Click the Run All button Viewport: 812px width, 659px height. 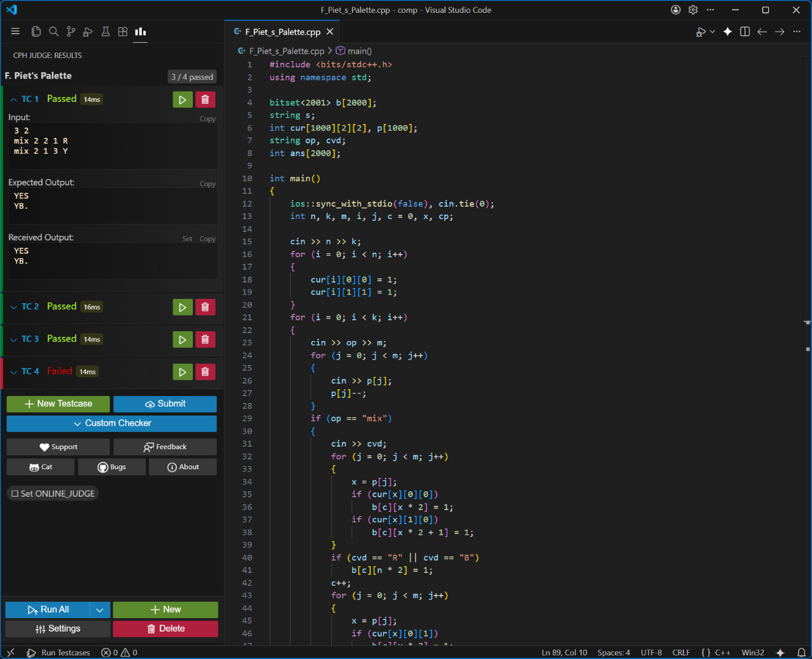[48, 610]
